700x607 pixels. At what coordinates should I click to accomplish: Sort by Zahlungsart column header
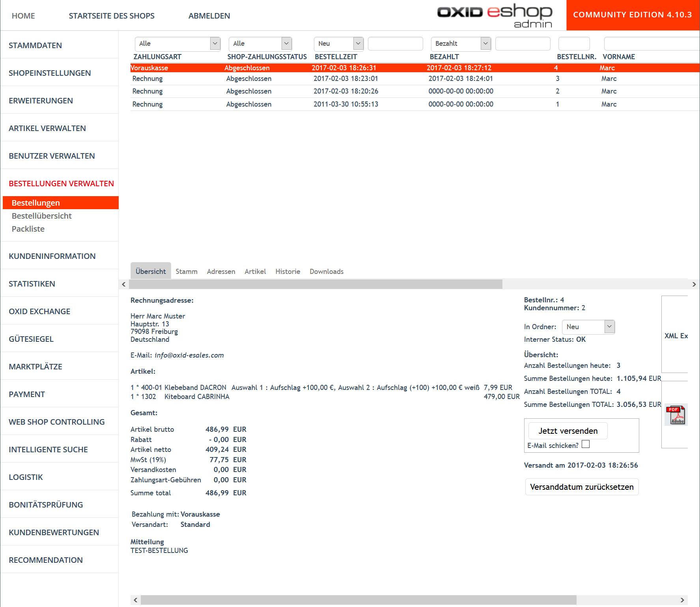(x=157, y=57)
